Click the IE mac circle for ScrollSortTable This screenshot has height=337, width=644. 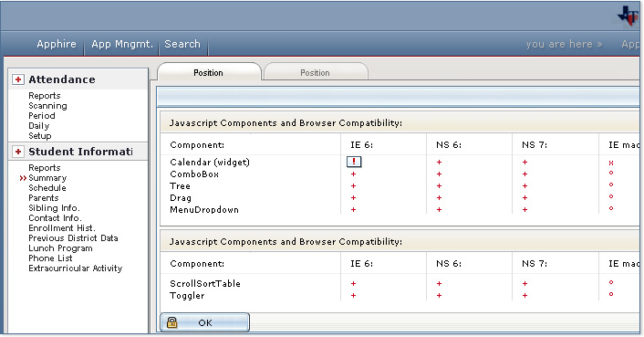[611, 282]
